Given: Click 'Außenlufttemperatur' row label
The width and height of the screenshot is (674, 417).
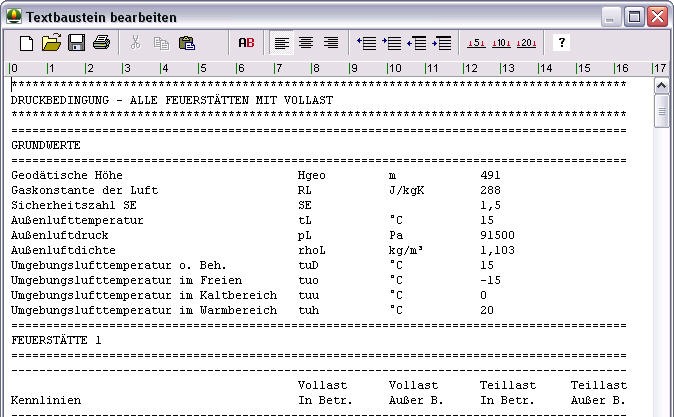Looking at the screenshot, I should (x=77, y=220).
